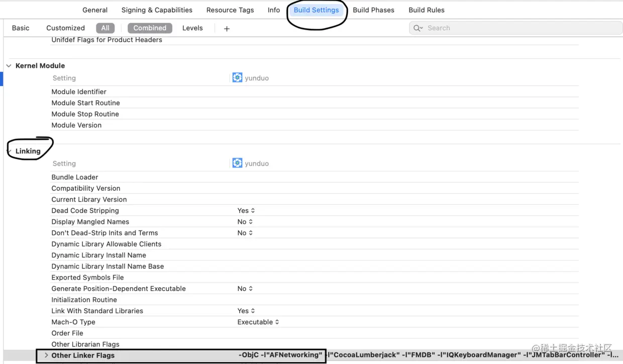This screenshot has width=623, height=364.
Task: Select the Initialization Routine row
Action: (x=315, y=300)
